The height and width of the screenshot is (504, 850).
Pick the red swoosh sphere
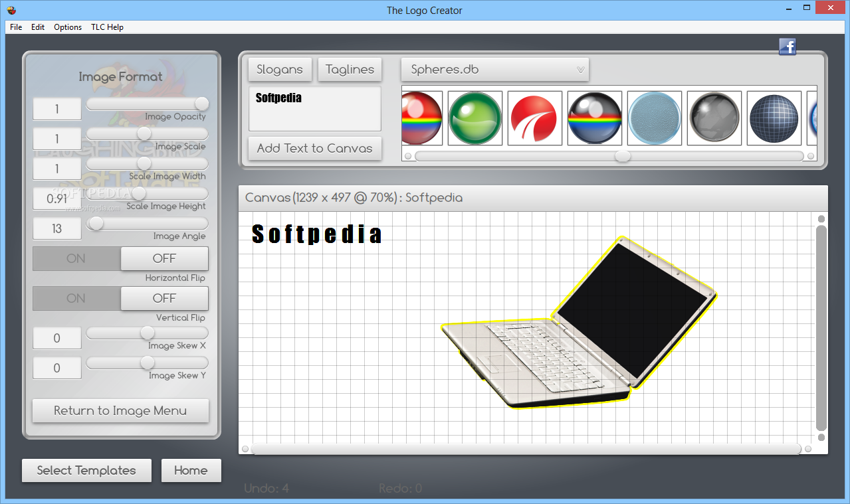535,118
